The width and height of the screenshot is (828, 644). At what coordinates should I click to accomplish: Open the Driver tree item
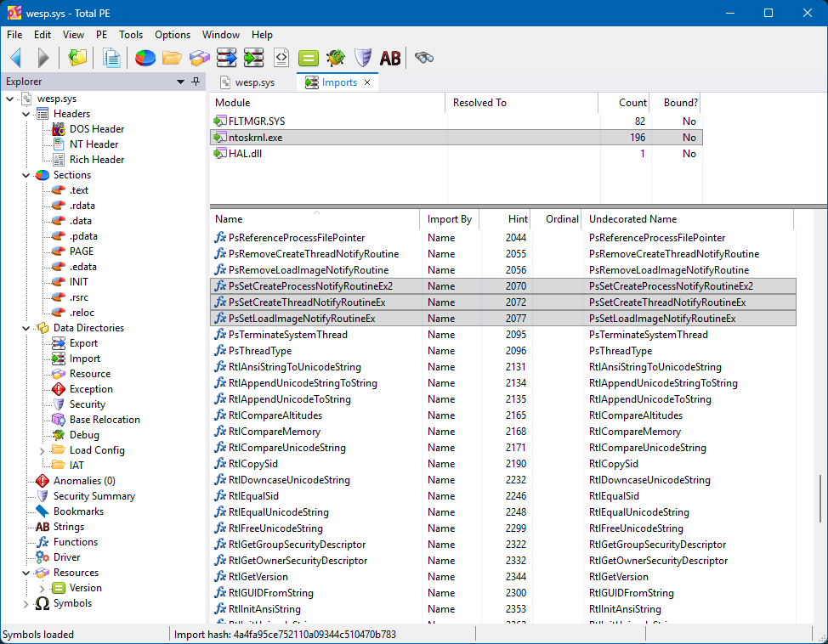(x=66, y=557)
